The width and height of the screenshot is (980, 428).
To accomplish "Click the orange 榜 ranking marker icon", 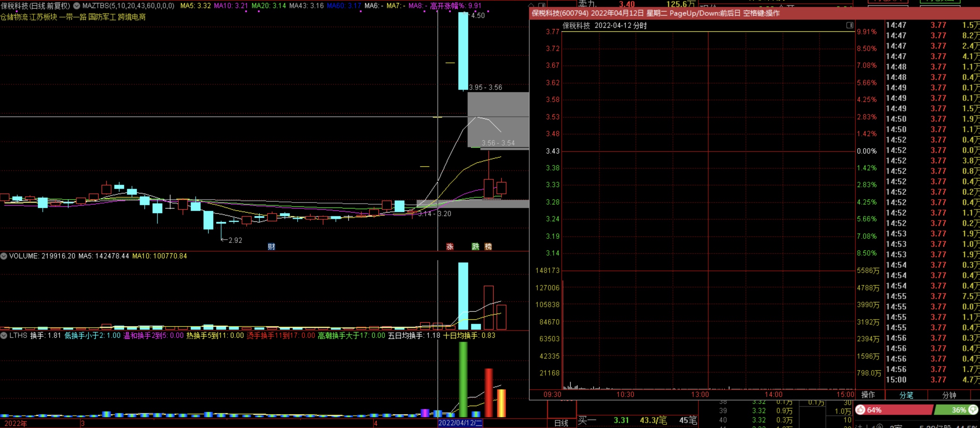I will tap(488, 246).
